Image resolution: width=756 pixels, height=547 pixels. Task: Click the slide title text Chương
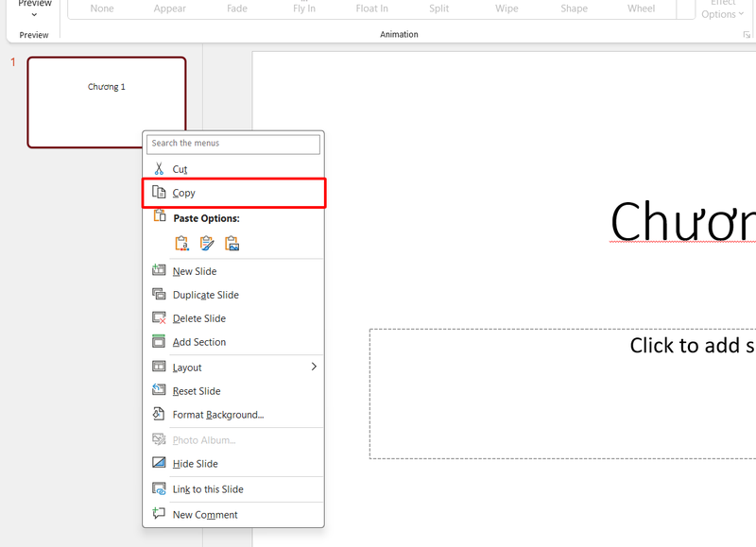click(x=682, y=221)
